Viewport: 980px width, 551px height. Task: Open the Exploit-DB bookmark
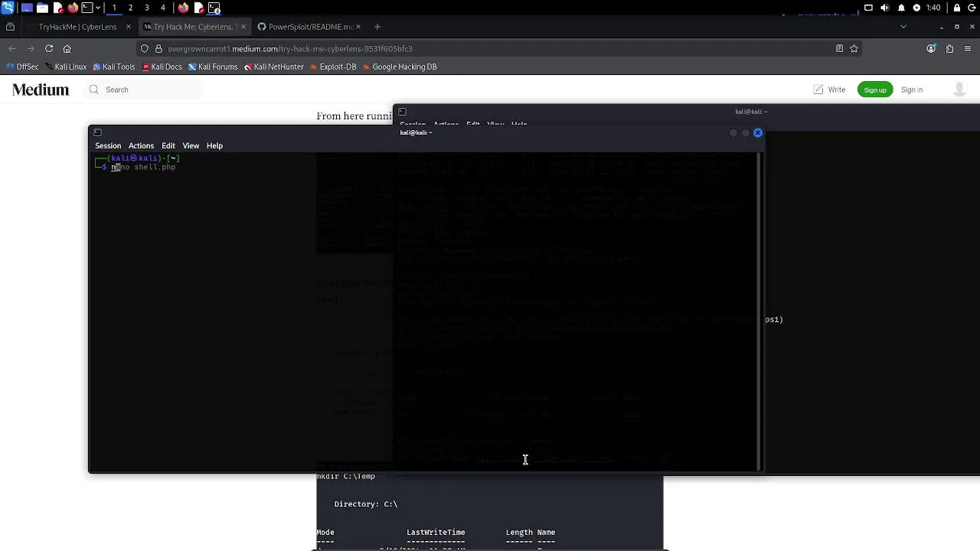(333, 67)
